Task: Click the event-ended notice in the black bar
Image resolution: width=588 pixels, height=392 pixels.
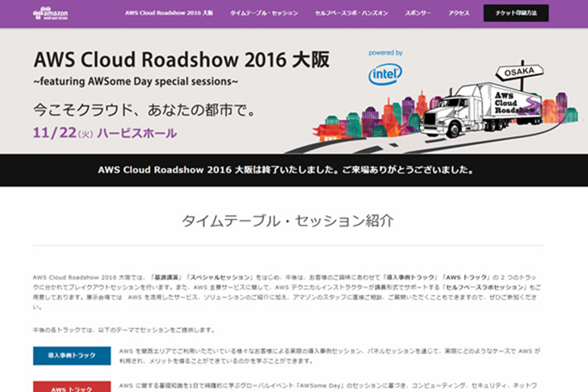Action: [286, 170]
